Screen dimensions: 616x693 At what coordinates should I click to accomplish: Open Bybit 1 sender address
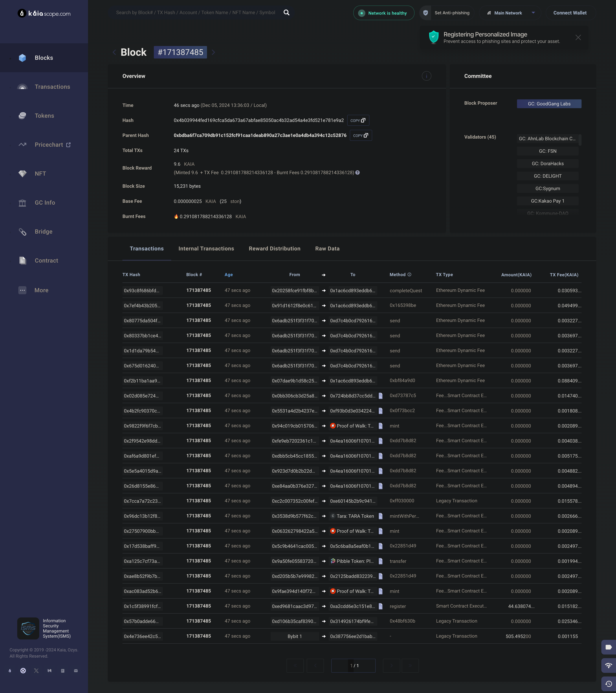point(294,636)
